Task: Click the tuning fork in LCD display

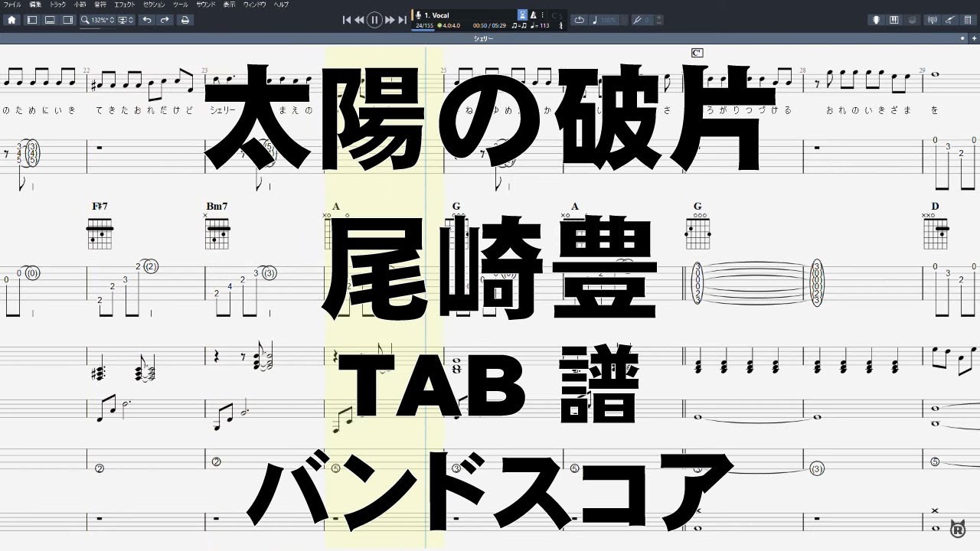Action: [x=561, y=25]
